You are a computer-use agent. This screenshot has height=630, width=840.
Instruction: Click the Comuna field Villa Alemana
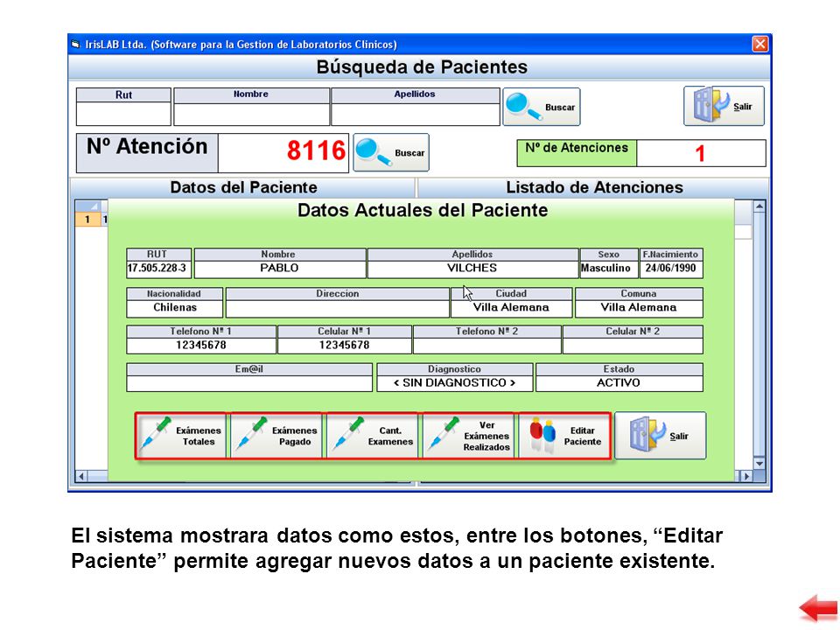tap(639, 309)
